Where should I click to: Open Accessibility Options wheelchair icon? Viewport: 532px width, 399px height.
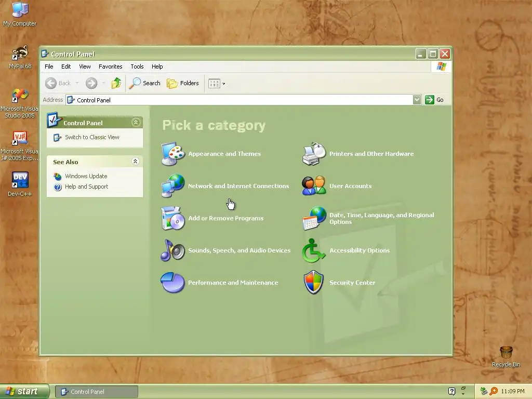(314, 250)
